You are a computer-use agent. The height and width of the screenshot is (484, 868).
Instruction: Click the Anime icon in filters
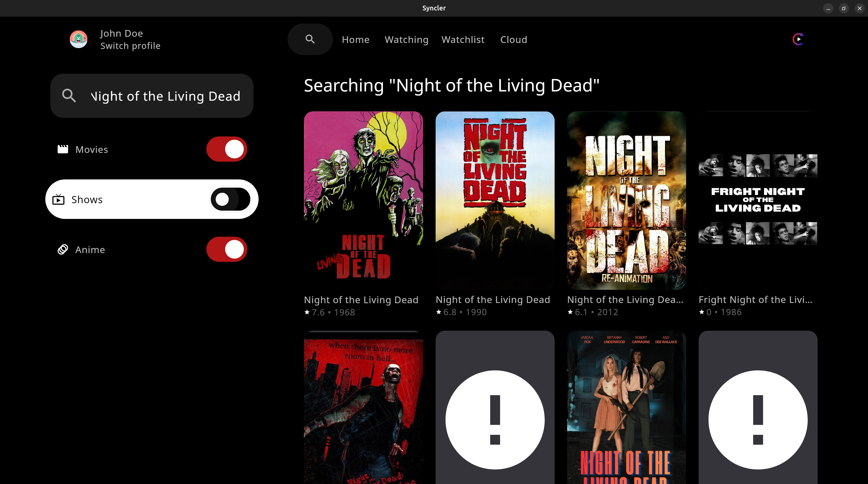[x=63, y=249]
